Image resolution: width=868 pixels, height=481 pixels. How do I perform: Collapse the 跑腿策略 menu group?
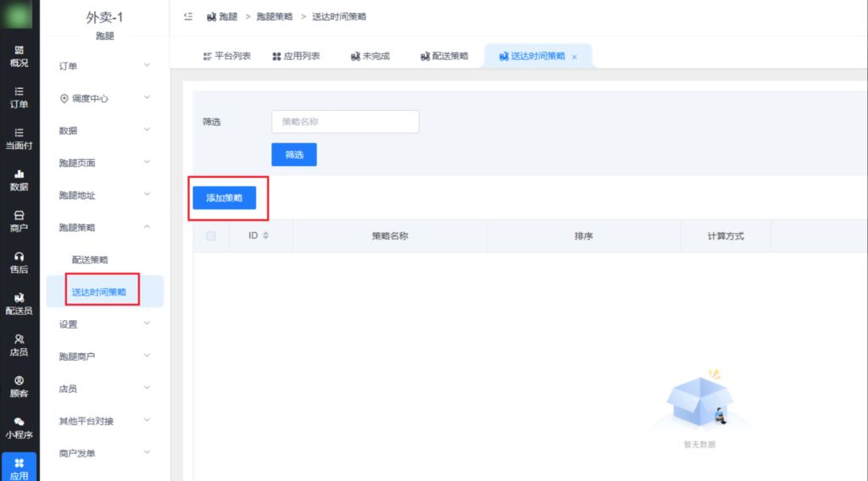(104, 227)
